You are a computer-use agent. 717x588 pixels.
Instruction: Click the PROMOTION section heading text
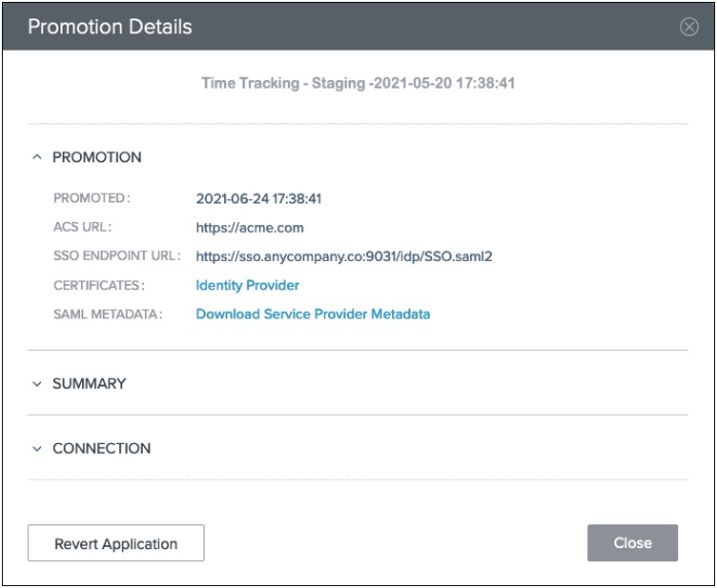[x=96, y=157]
